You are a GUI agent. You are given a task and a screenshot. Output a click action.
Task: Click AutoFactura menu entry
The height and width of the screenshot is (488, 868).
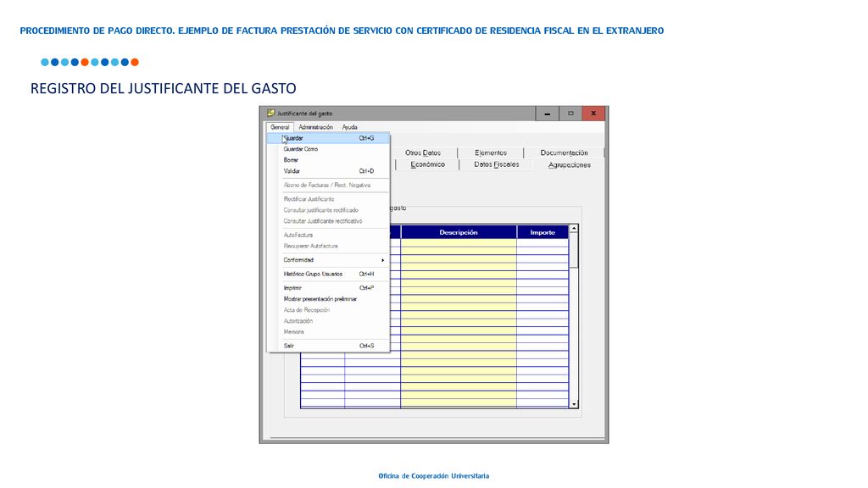pos(328,236)
